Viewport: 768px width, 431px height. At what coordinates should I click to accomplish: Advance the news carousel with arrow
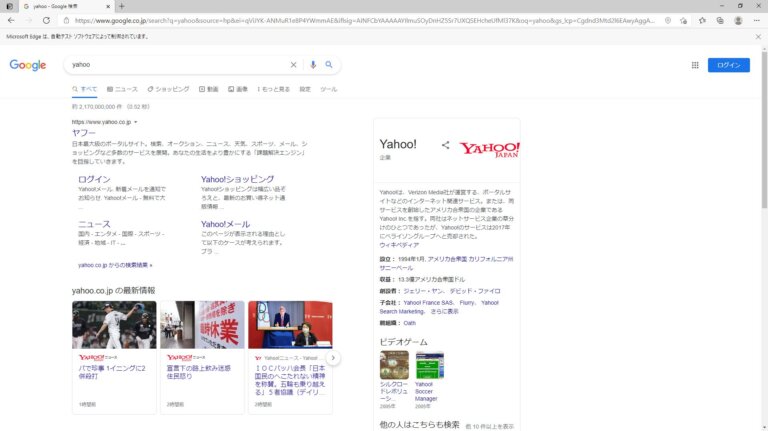[x=333, y=358]
